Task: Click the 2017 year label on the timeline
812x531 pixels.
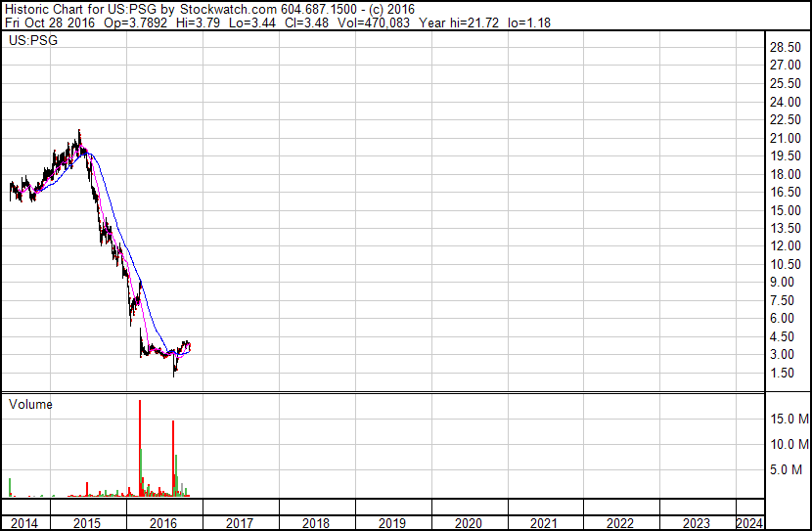Action: pyautogui.click(x=240, y=523)
